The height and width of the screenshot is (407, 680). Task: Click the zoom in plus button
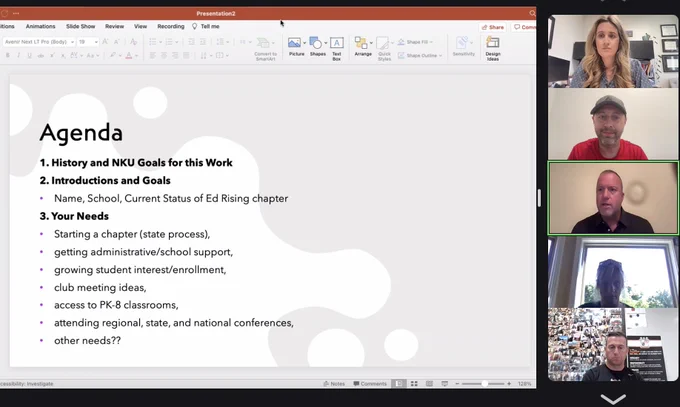(509, 384)
